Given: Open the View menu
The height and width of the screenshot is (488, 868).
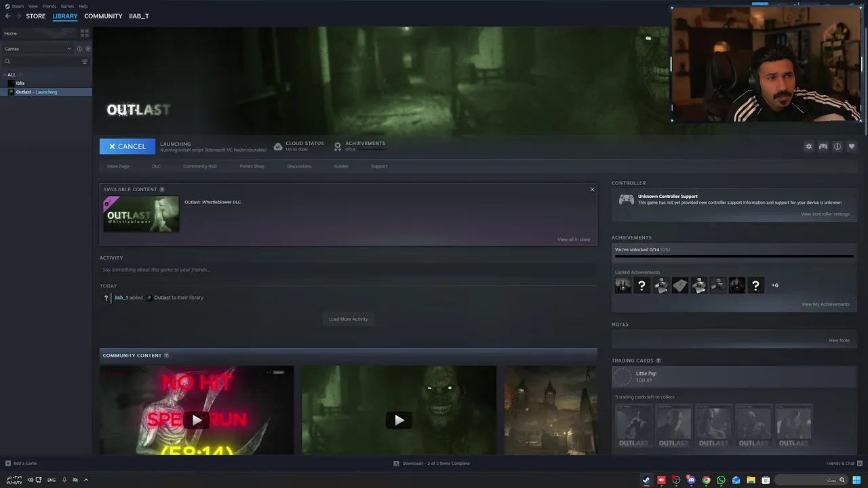Looking at the screenshot, I should coord(33,6).
